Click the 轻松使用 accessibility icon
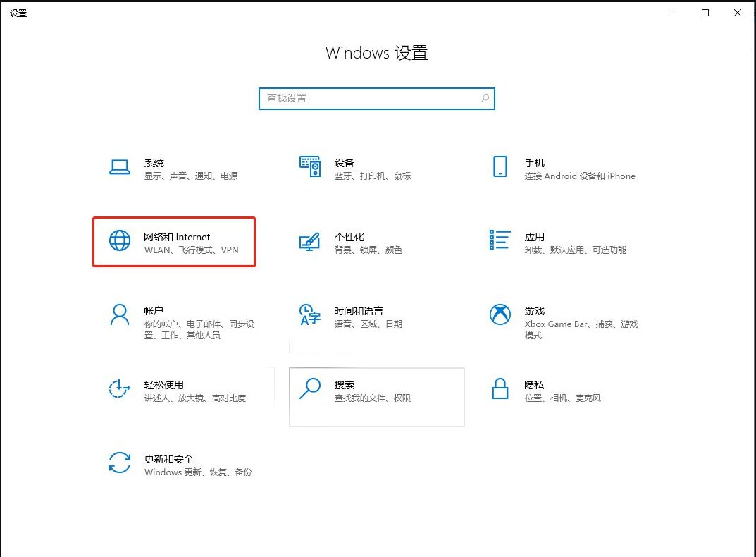The width and height of the screenshot is (756, 557). [x=120, y=389]
